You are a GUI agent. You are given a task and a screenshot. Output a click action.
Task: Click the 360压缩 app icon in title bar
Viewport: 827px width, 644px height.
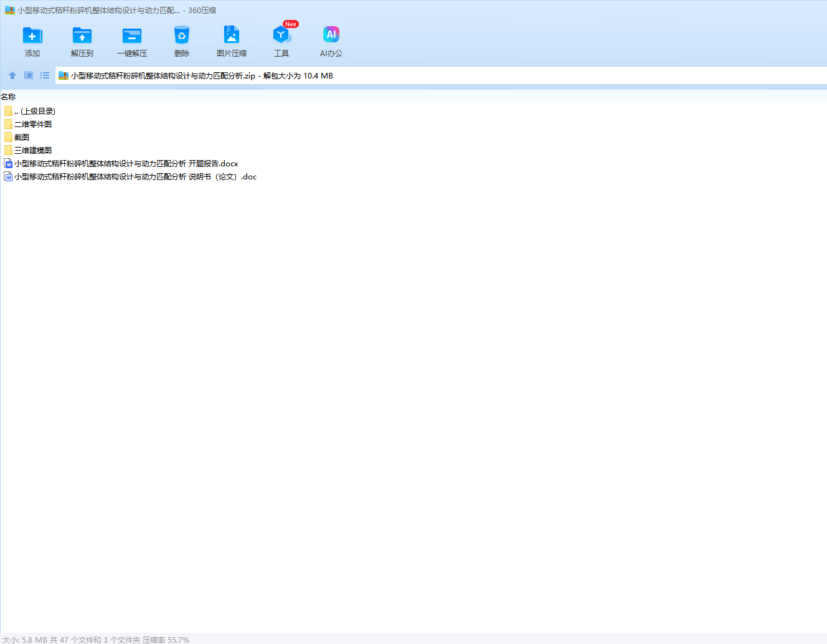[9, 10]
